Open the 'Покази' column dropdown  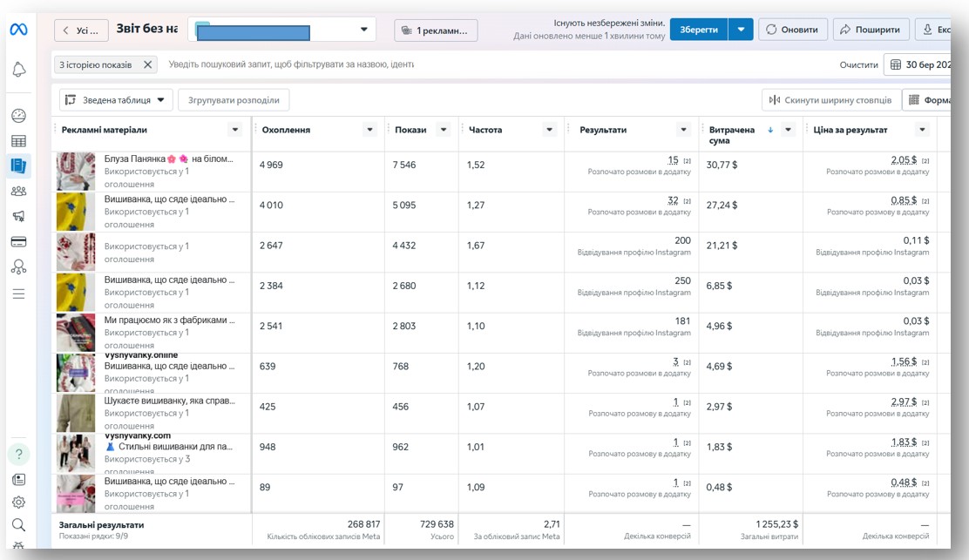click(x=443, y=130)
